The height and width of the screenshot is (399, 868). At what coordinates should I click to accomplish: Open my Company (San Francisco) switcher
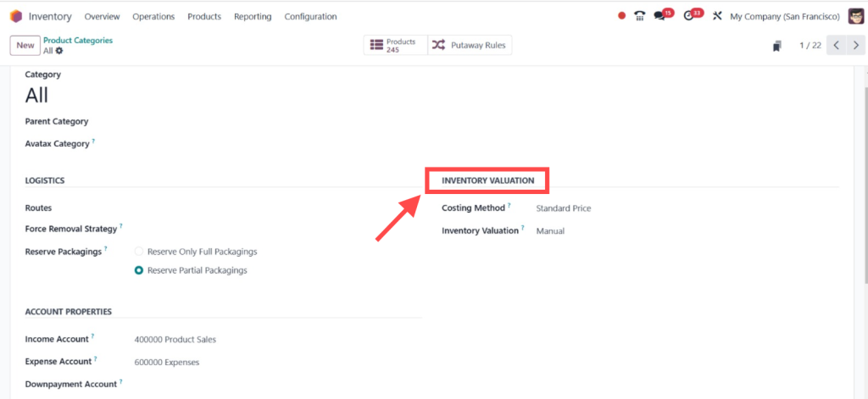click(x=785, y=17)
